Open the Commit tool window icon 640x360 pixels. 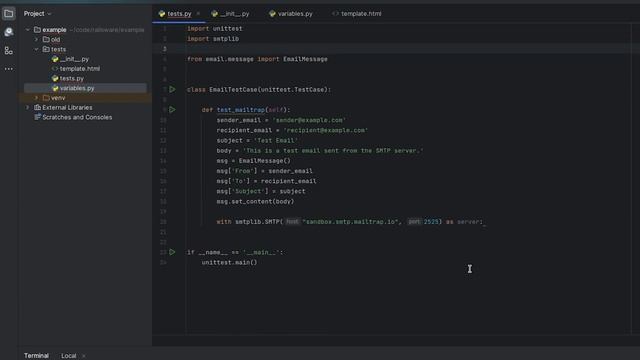pyautogui.click(x=8, y=32)
